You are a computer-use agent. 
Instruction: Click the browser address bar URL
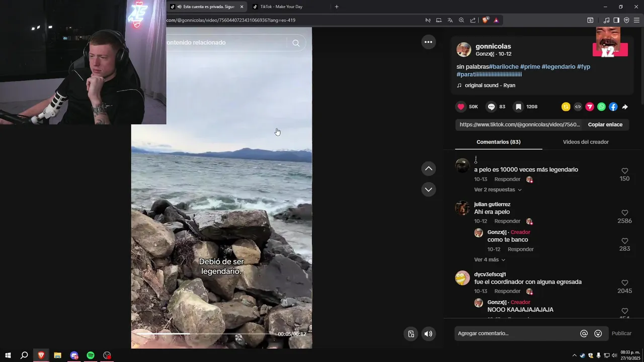tap(230, 20)
